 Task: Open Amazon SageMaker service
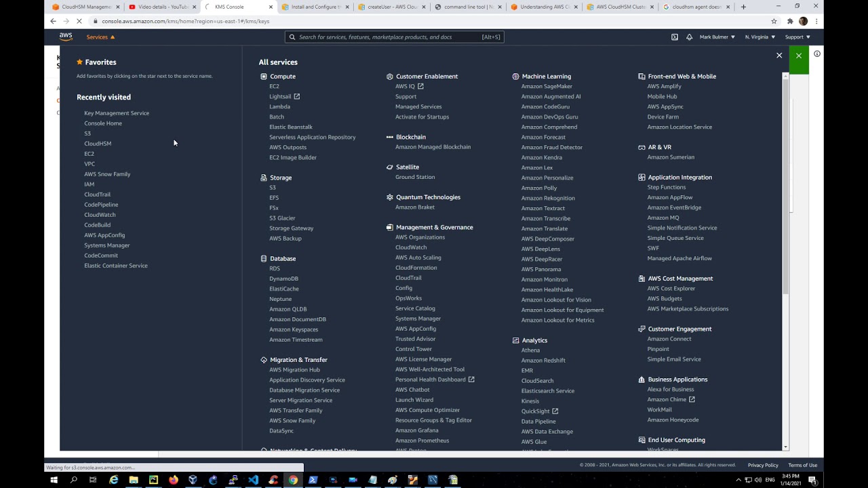pos(547,86)
